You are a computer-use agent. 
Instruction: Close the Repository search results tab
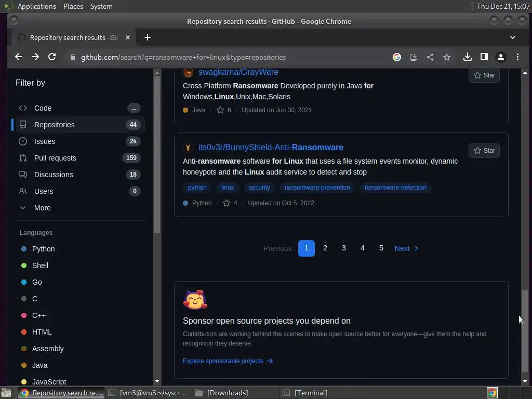click(128, 37)
